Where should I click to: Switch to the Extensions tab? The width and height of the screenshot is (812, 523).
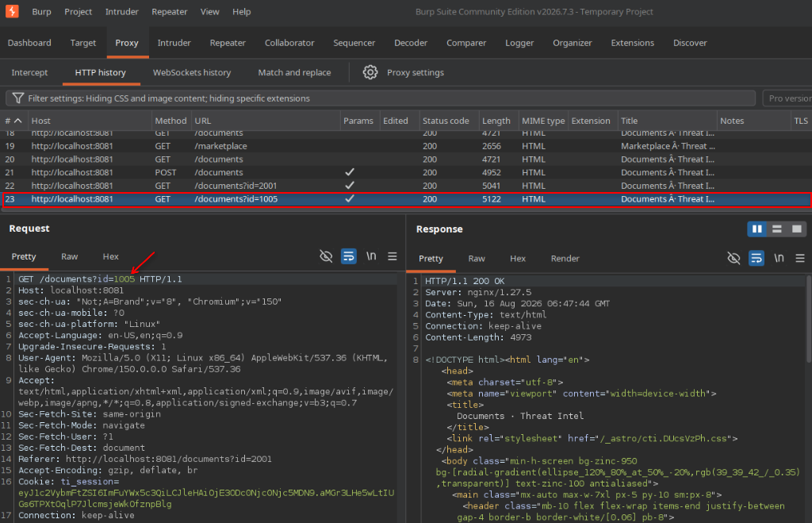coord(632,43)
